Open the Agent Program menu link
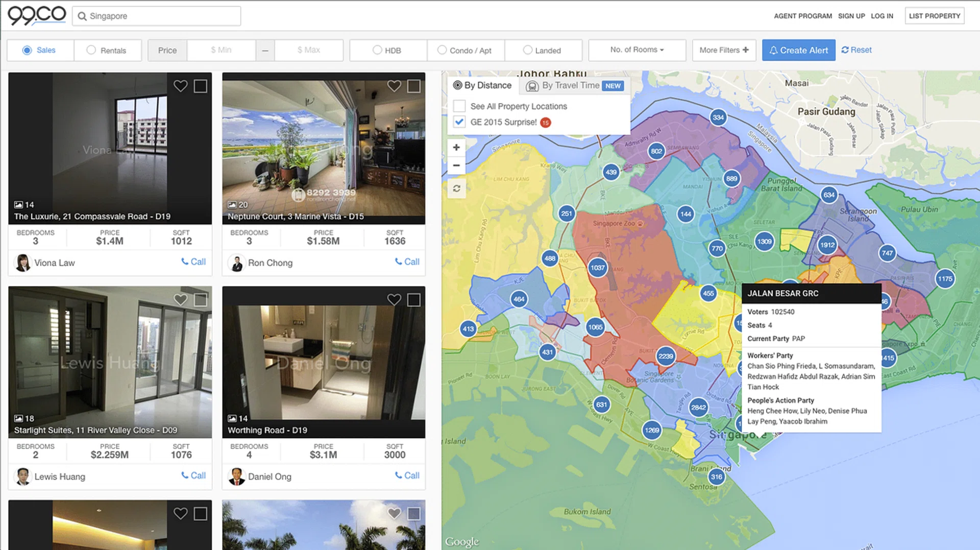Viewport: 980px width, 550px height. 802,16
